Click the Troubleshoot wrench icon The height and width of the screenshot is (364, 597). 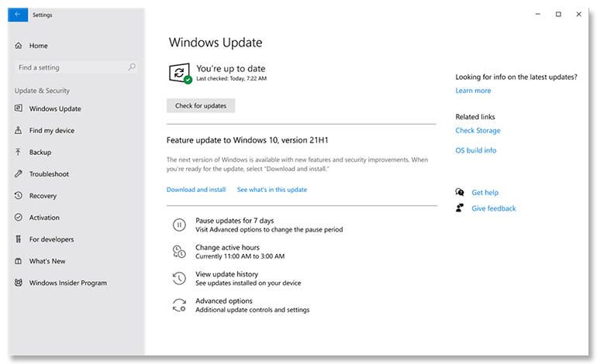pyautogui.click(x=19, y=173)
